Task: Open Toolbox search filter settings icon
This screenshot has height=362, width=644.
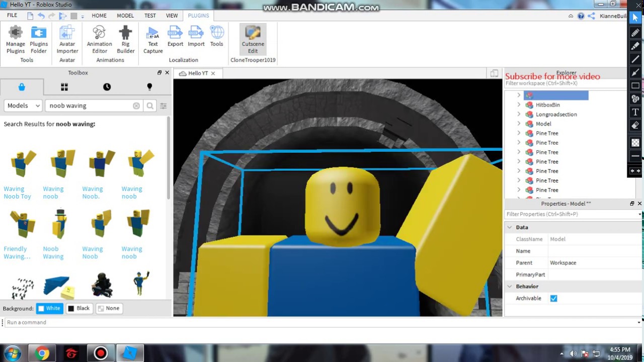Action: (x=163, y=106)
